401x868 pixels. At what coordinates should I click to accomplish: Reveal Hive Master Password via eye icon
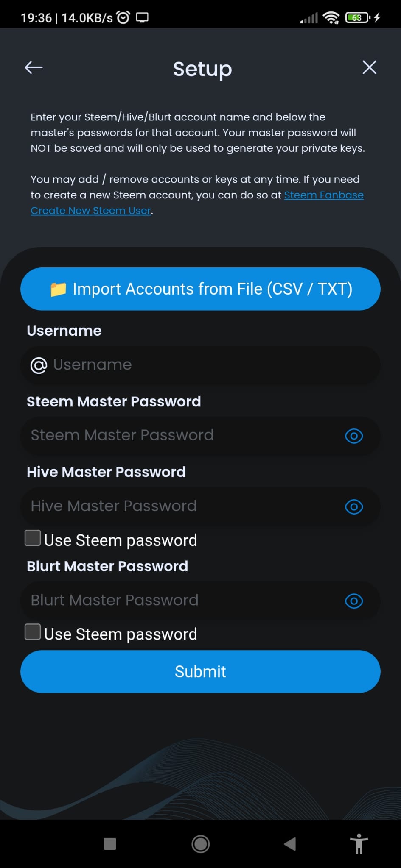[354, 506]
